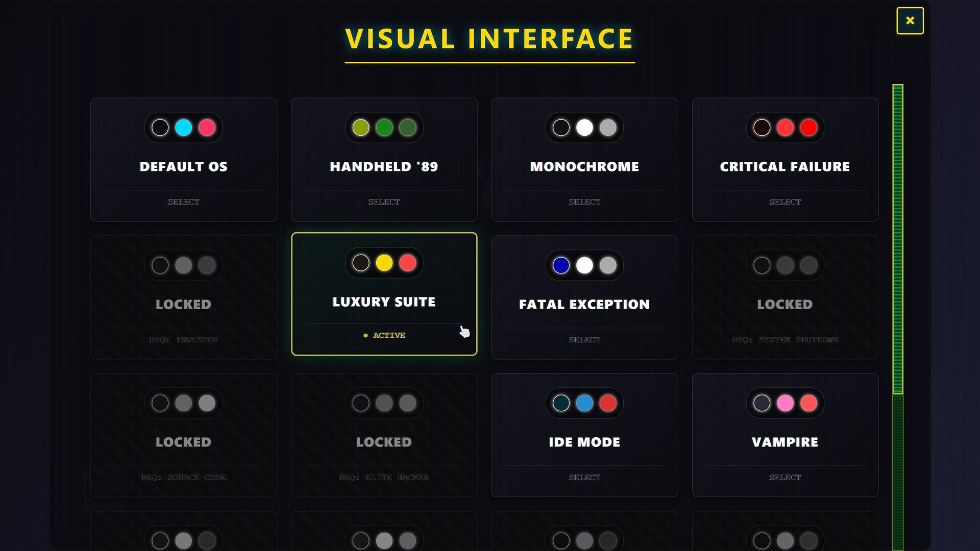
Task: Click the locked card requiring Elite Hacker
Action: [384, 435]
